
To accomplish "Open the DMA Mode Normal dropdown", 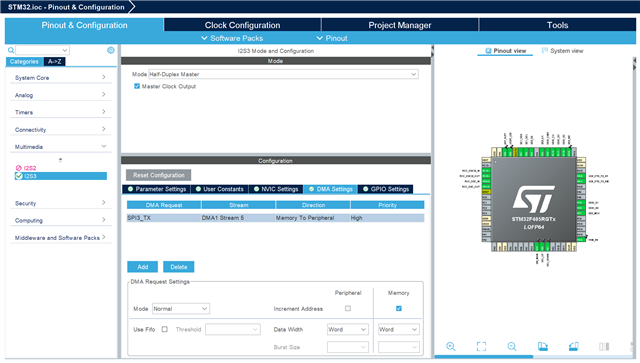I will pyautogui.click(x=181, y=309).
